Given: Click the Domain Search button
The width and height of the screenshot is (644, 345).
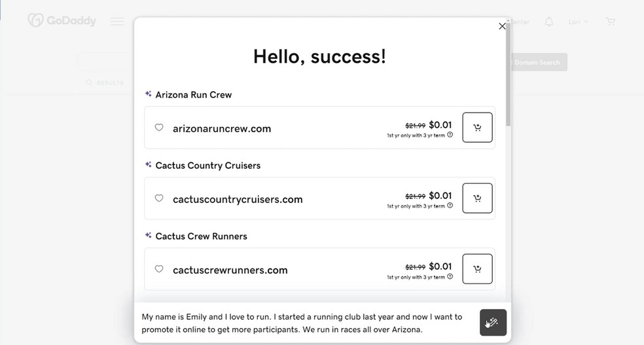Looking at the screenshot, I should click(537, 62).
